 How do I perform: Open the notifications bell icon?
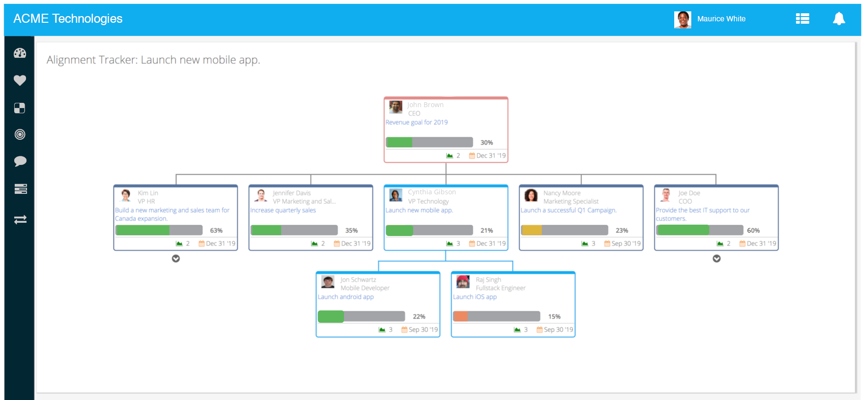tap(839, 18)
